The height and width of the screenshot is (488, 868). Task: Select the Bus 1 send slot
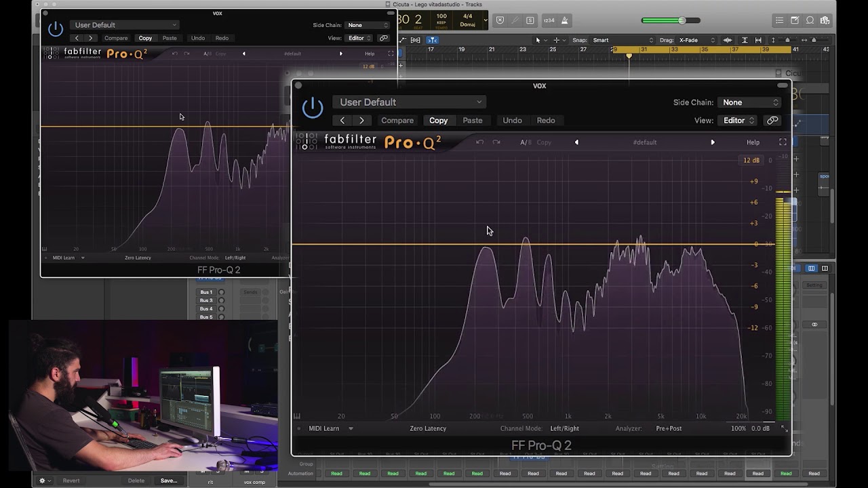point(206,292)
